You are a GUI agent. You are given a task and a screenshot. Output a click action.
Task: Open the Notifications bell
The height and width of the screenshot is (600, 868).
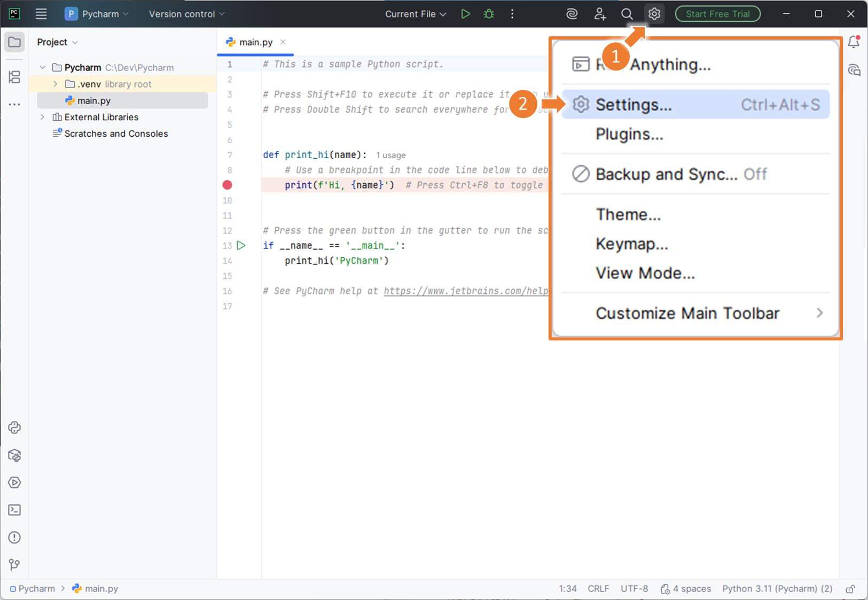854,42
